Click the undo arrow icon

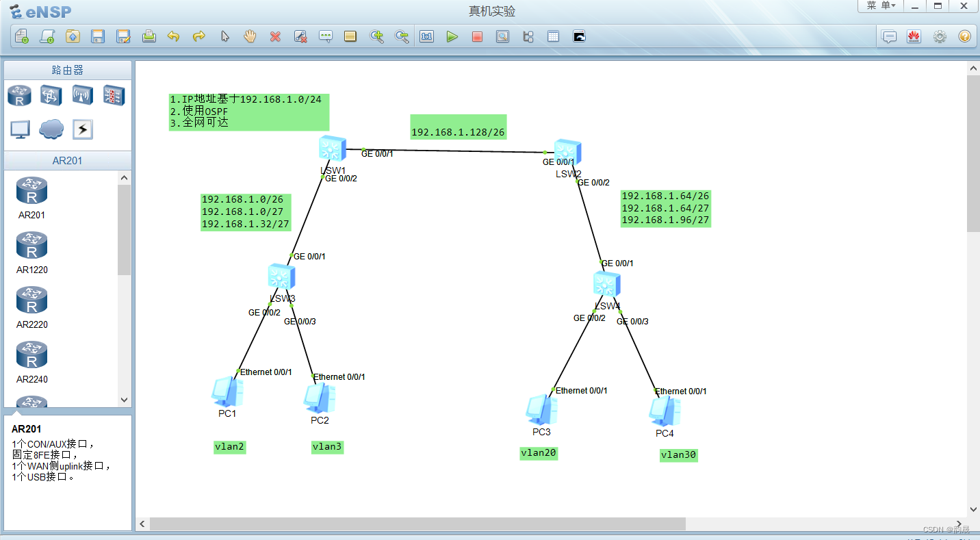click(x=174, y=37)
